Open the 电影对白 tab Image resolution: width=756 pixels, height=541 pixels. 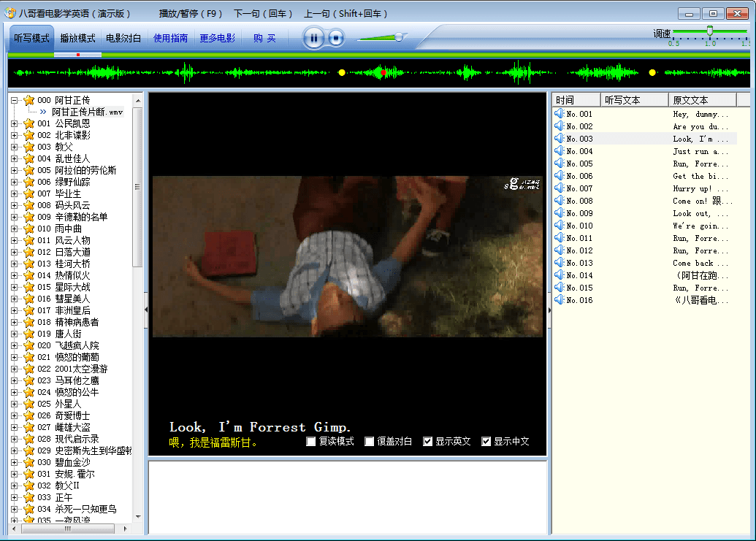[123, 38]
